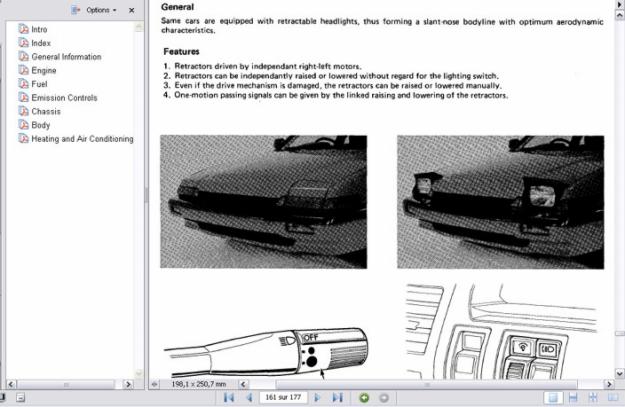Click the small page icon in bottom-left status bar

21,397
